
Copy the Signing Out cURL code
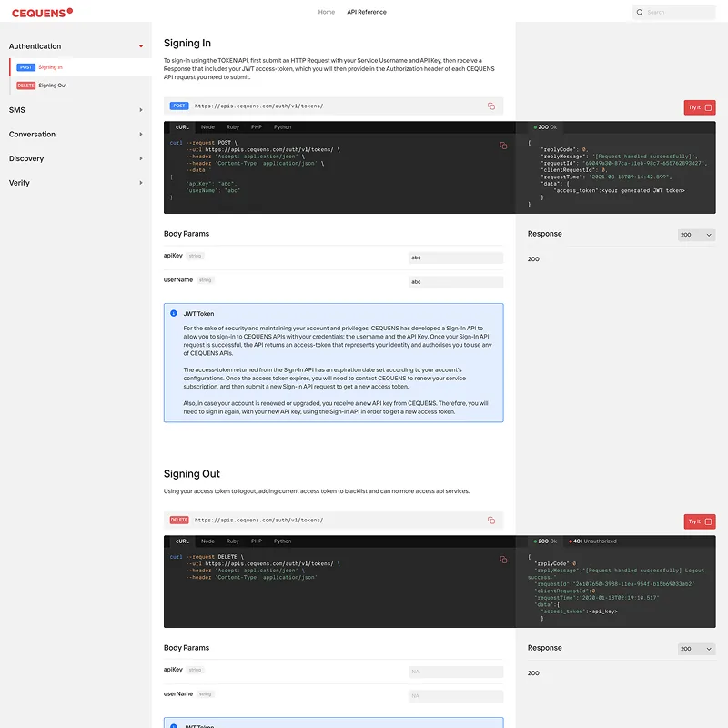(x=503, y=560)
